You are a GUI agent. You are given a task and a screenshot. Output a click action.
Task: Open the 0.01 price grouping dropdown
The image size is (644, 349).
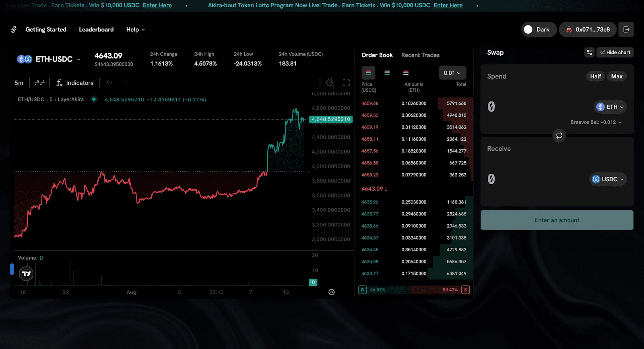(x=452, y=73)
